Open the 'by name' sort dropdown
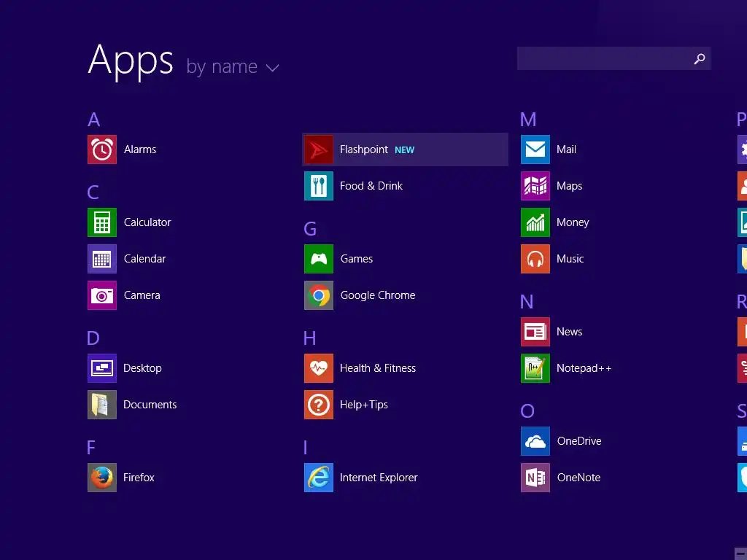747x560 pixels. [x=233, y=66]
